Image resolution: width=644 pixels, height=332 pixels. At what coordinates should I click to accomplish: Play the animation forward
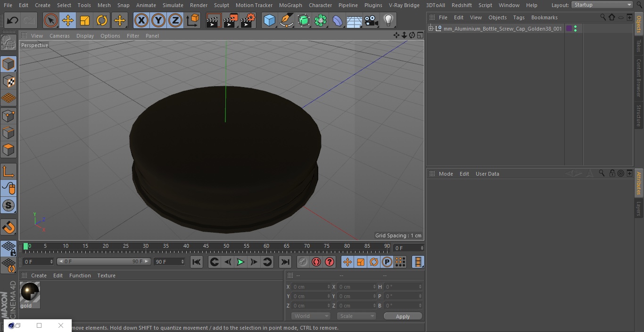coord(240,262)
